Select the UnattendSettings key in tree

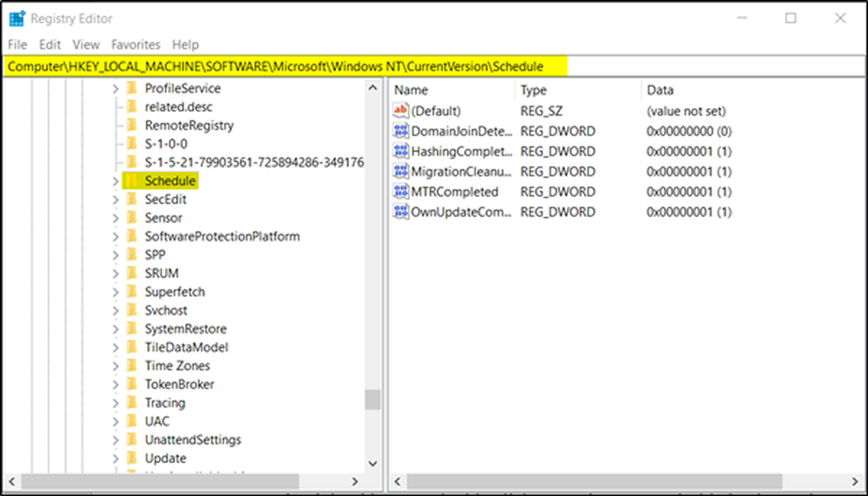click(x=193, y=440)
